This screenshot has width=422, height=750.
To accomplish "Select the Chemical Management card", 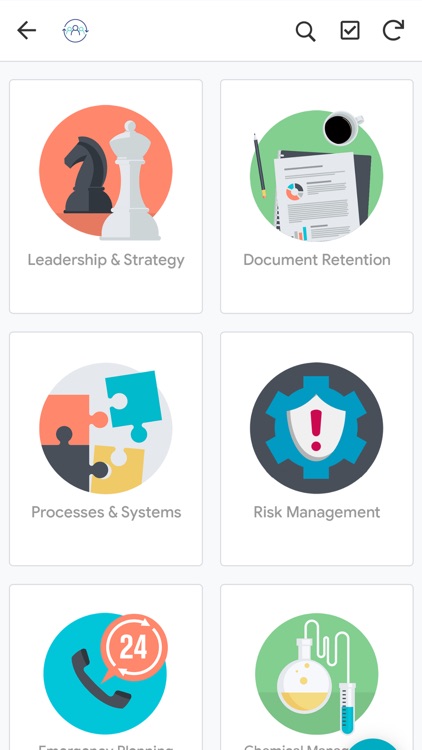I will [x=317, y=667].
